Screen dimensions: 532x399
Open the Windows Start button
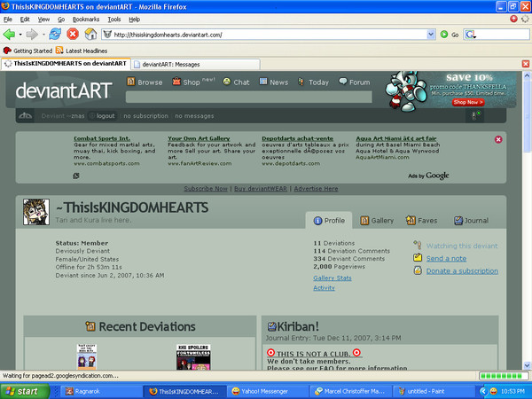25,391
